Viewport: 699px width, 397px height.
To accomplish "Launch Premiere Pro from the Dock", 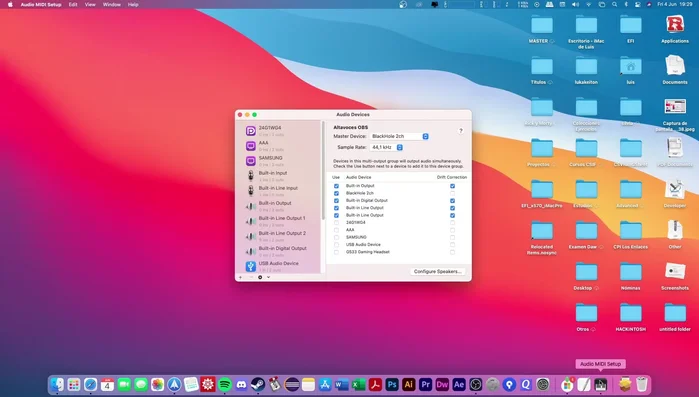I will [x=426, y=385].
